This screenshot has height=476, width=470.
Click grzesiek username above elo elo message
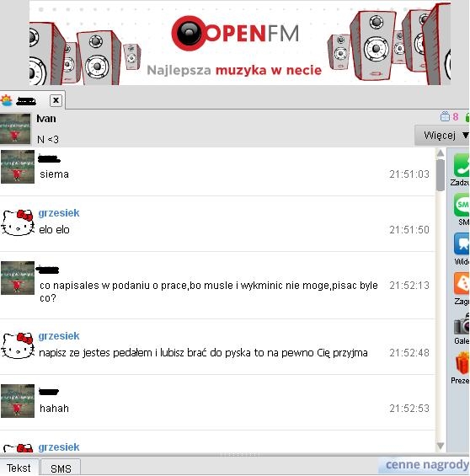59,213
